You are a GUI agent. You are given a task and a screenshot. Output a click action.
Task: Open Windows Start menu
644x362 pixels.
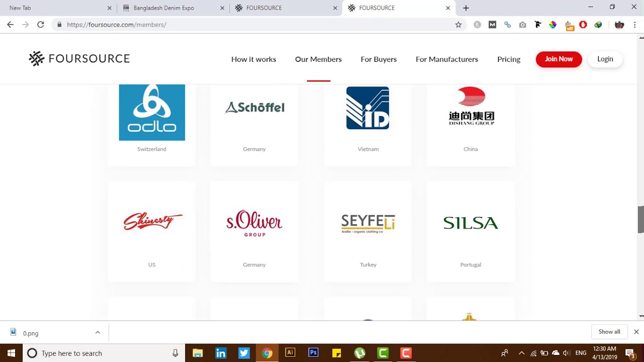pos(11,353)
